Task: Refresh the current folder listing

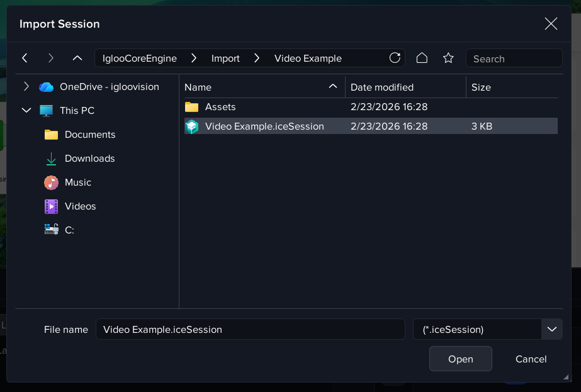Action: pos(395,58)
